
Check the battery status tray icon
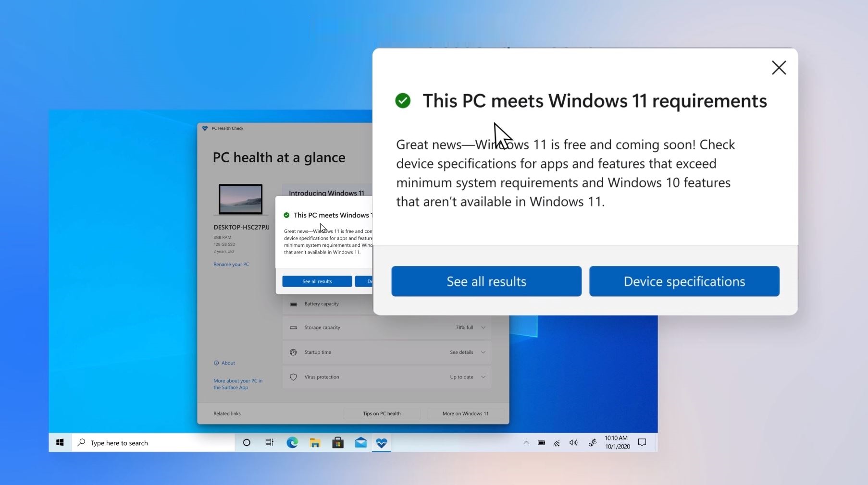coord(541,443)
